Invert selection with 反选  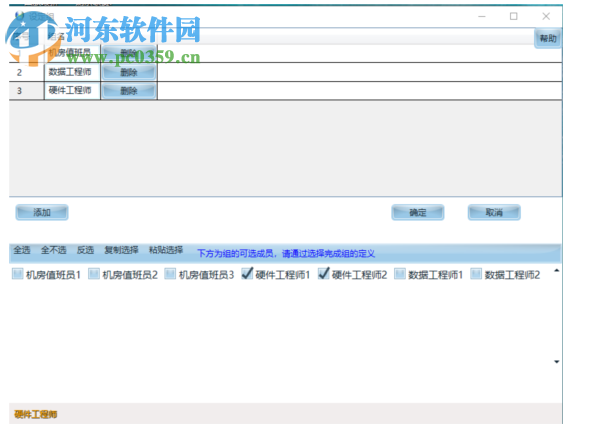[x=85, y=250]
